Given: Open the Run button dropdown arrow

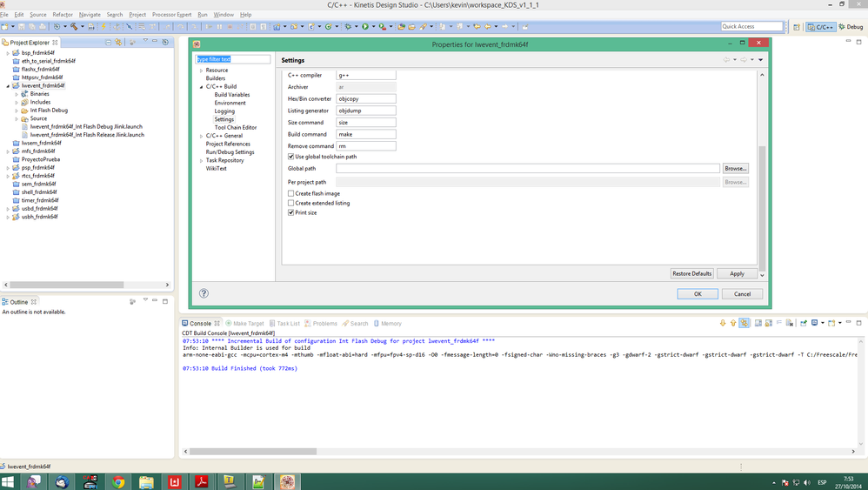Looking at the screenshot, I should tap(373, 26).
